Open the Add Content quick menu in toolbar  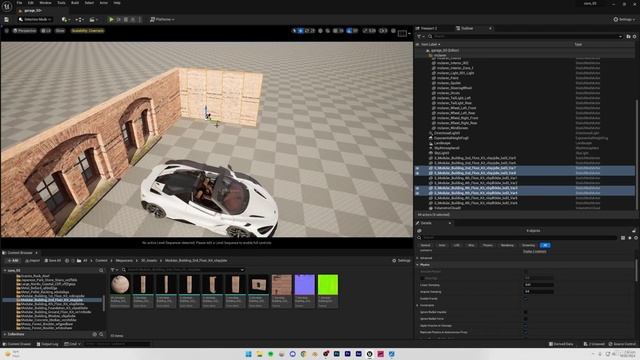(x=65, y=19)
